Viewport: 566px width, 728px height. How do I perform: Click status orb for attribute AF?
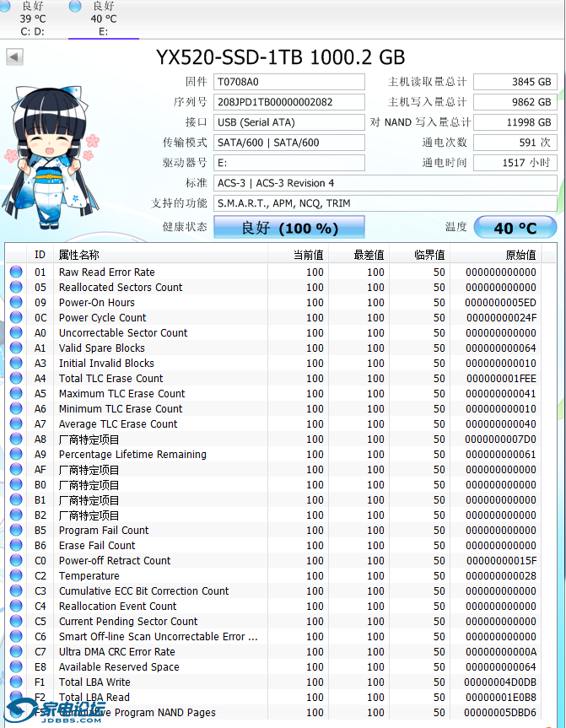[x=16, y=469]
